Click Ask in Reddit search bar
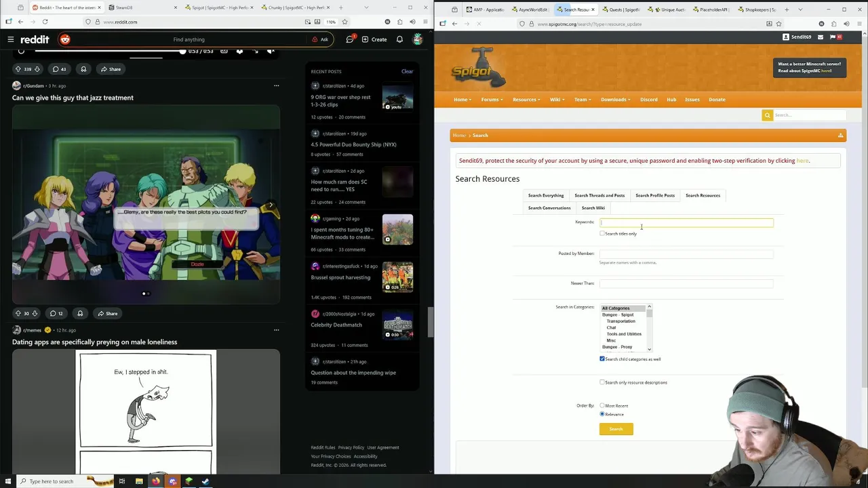Screen dimensions: 868x488 point(320,39)
